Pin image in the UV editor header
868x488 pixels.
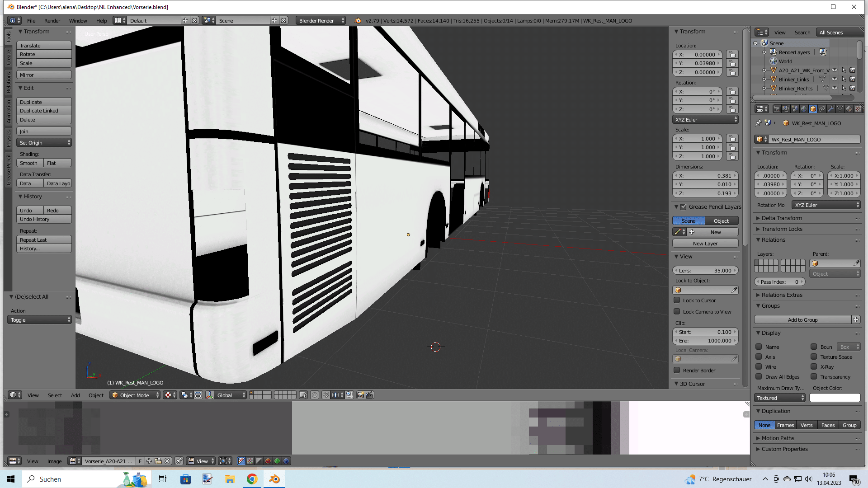pyautogui.click(x=179, y=461)
